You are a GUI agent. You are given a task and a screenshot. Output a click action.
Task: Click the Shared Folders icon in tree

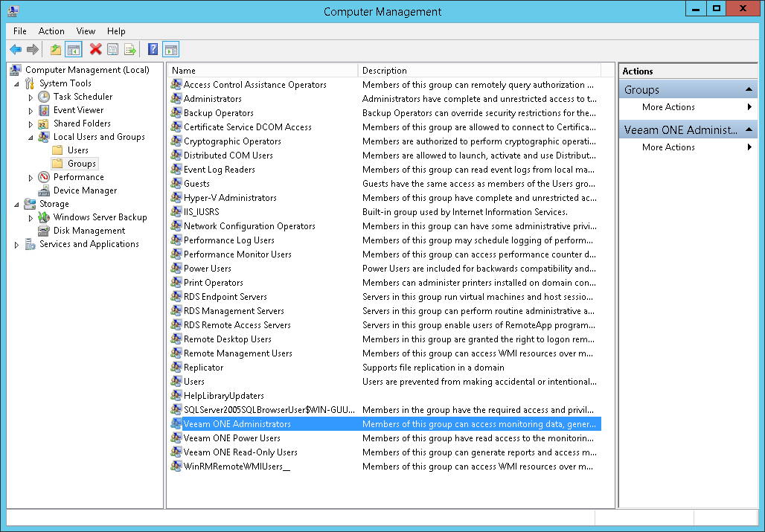tap(44, 124)
